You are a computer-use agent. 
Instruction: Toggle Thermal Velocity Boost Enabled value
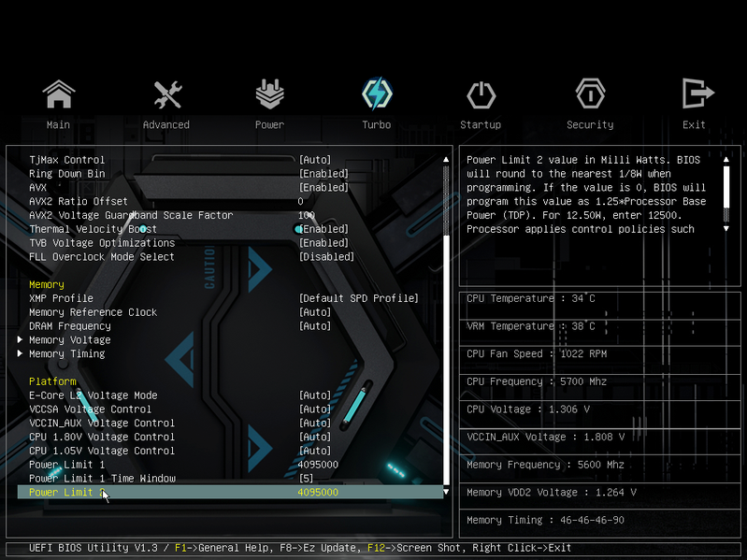[x=324, y=229]
